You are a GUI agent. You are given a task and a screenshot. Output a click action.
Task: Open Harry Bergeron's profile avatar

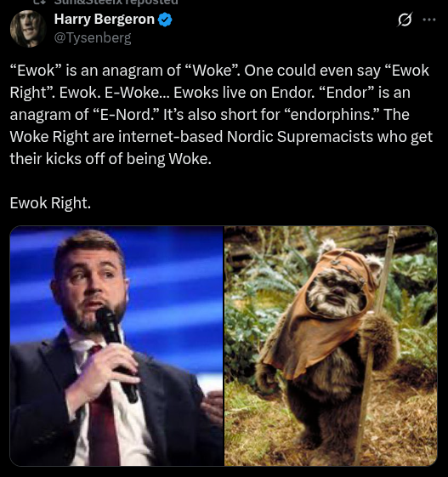28,29
